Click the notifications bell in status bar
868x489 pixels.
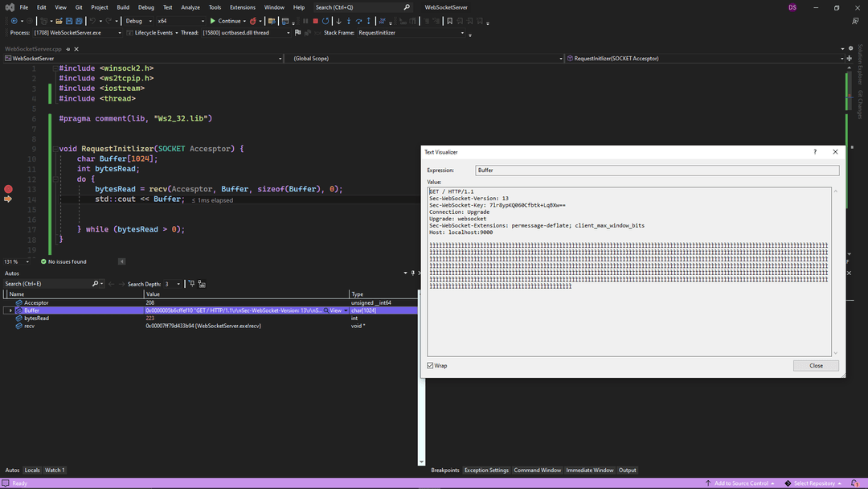(854, 483)
